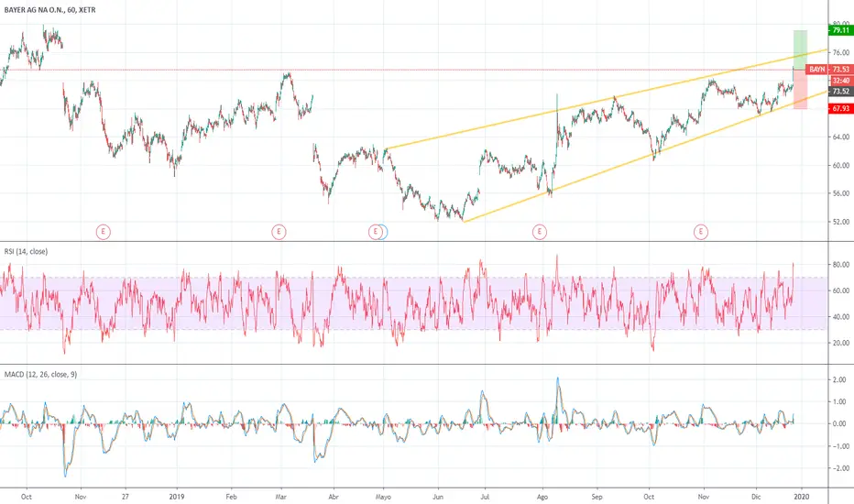Click the Mar label on the time axis
854x504 pixels.
point(280,497)
